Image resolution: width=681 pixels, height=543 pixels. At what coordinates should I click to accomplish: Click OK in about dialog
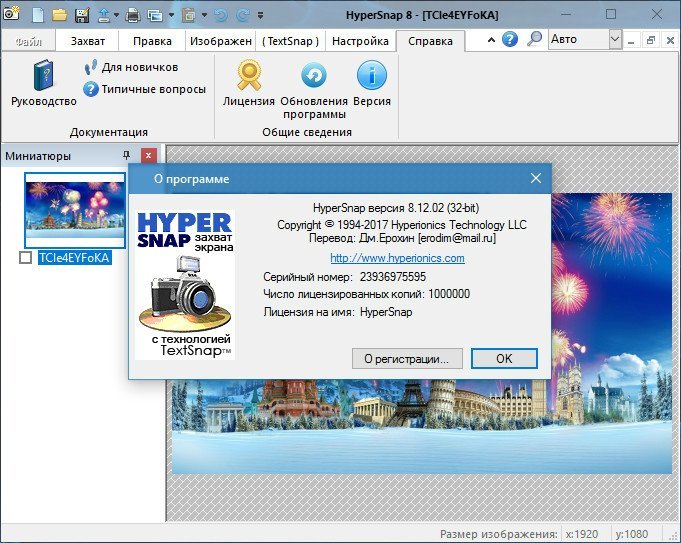pyautogui.click(x=504, y=359)
